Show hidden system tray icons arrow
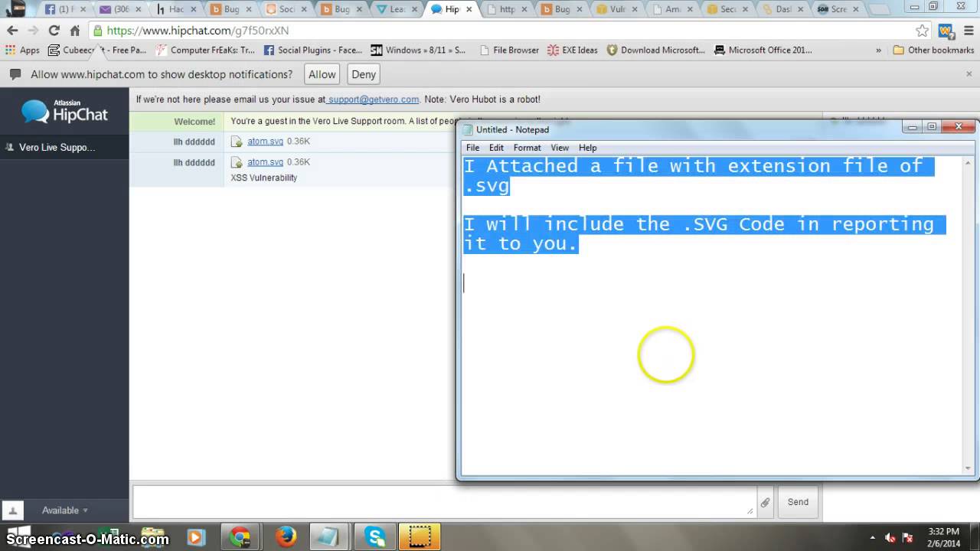This screenshot has width=980, height=551. point(873,537)
